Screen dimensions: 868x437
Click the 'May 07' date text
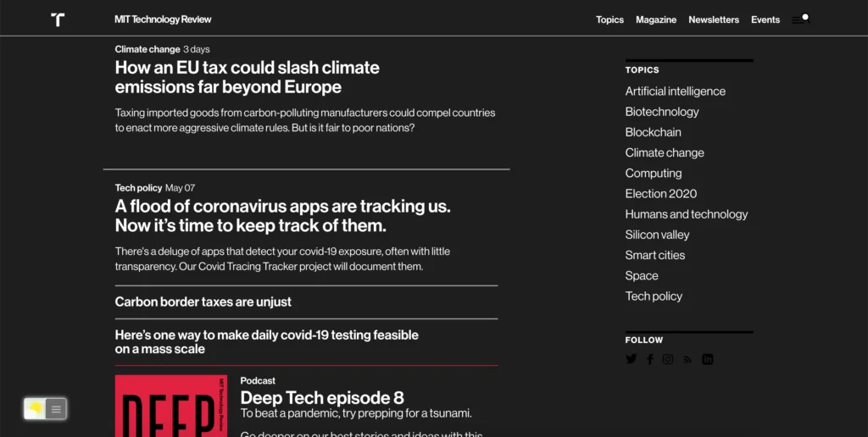[180, 188]
